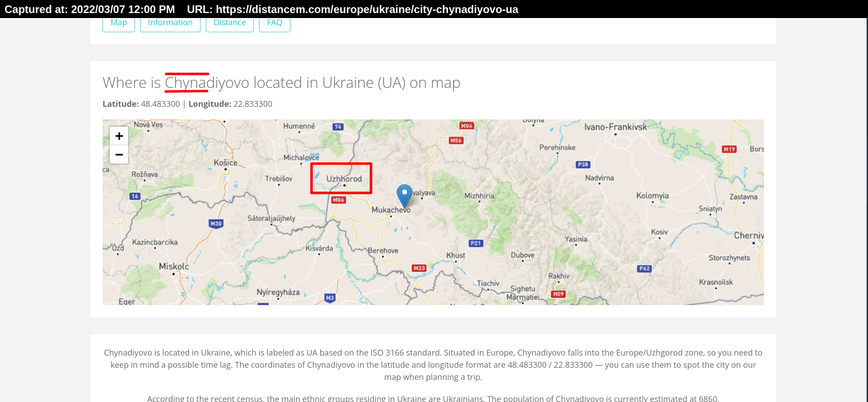Viewport: 868px width, 402px height.
Task: Click the Zastavna town label
Action: click(744, 197)
